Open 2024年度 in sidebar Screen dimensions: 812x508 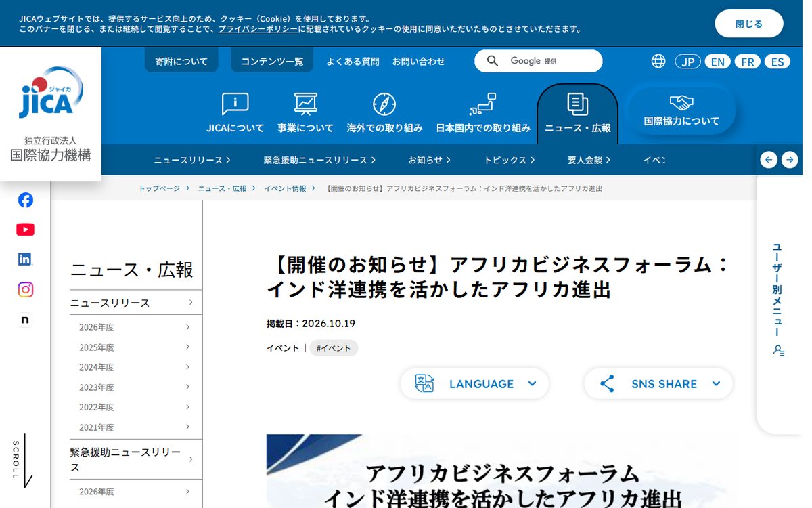tap(136, 367)
